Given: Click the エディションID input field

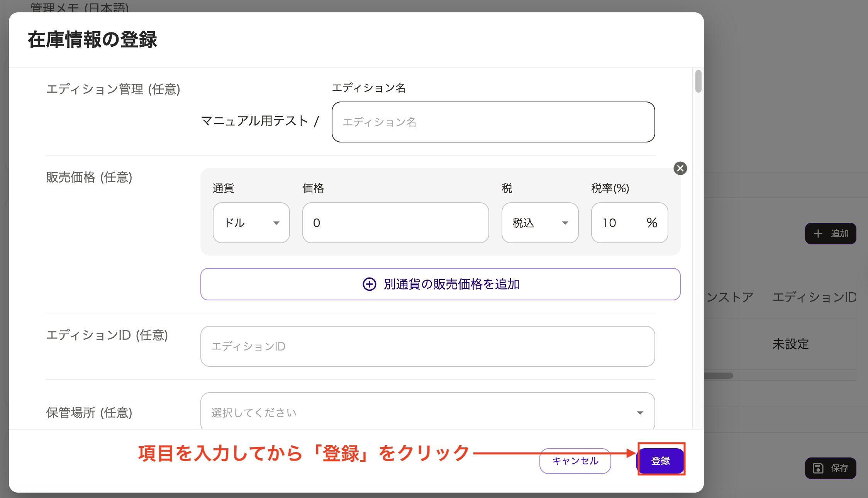Looking at the screenshot, I should (x=427, y=346).
